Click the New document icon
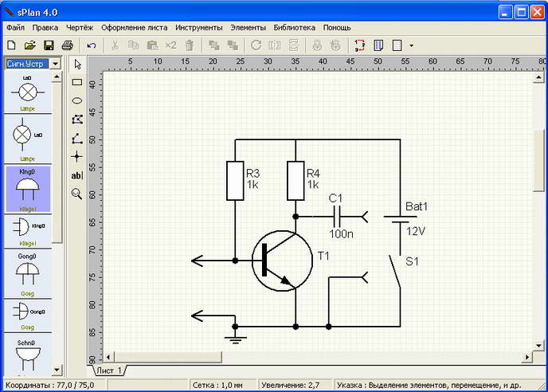This screenshot has height=392, width=548. pyautogui.click(x=11, y=45)
